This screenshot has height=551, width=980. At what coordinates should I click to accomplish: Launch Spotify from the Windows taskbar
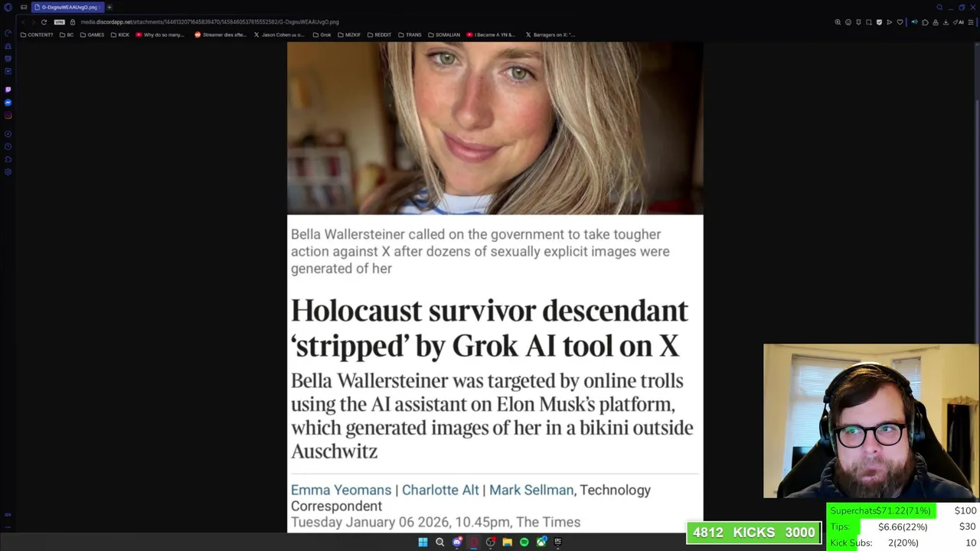coord(524,542)
